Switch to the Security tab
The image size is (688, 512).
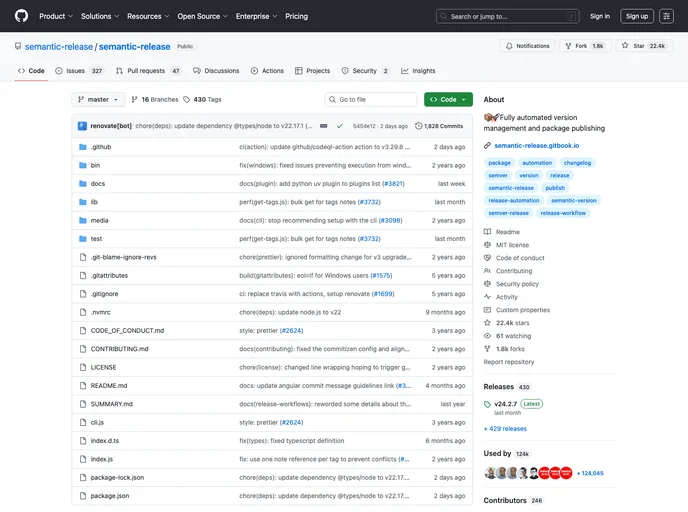click(x=365, y=71)
